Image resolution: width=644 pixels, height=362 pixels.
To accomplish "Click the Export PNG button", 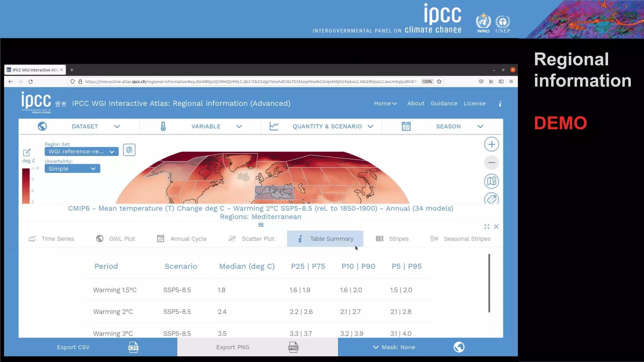I will (258, 347).
